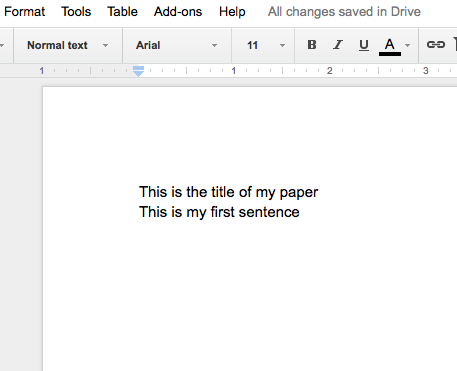Open the Normal text style dropdown
457x371 pixels.
(68, 45)
